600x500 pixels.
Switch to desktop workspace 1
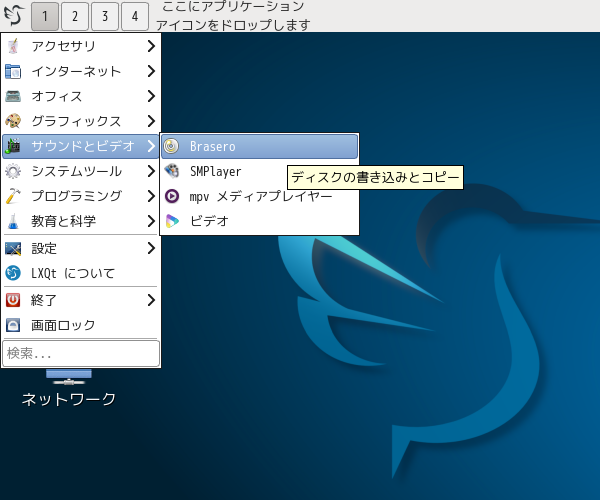(45, 16)
